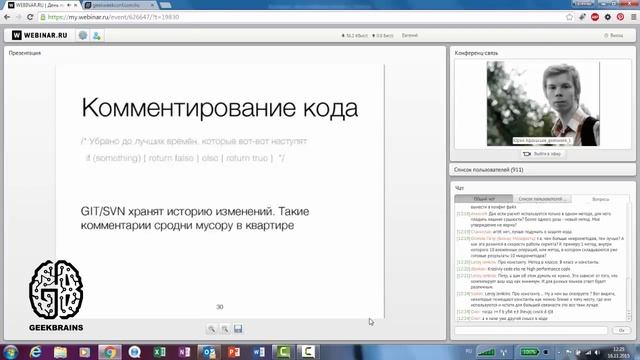Open the Chrome menu button

pos(633,17)
